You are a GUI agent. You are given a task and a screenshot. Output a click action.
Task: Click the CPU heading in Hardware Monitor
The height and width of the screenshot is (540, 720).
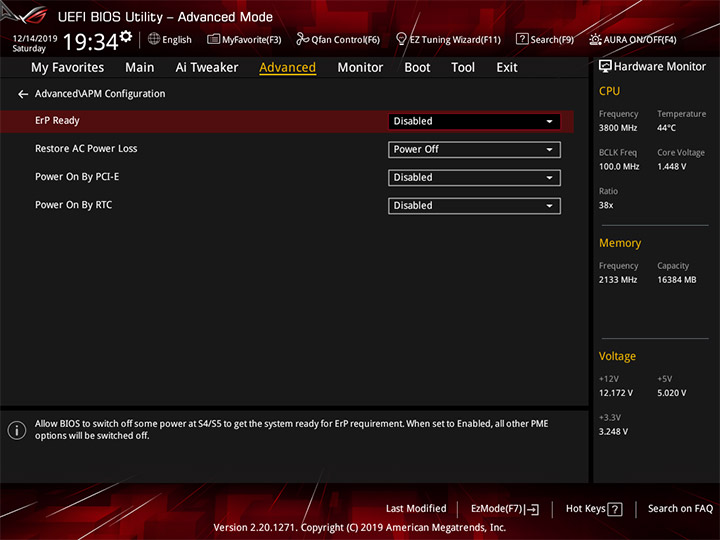coord(609,91)
